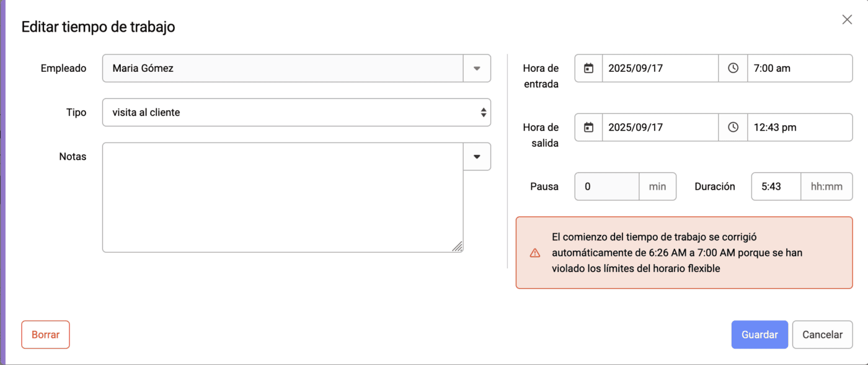Expand the Notas suggestions dropdown
This screenshot has width=868, height=365.
pos(477,156)
